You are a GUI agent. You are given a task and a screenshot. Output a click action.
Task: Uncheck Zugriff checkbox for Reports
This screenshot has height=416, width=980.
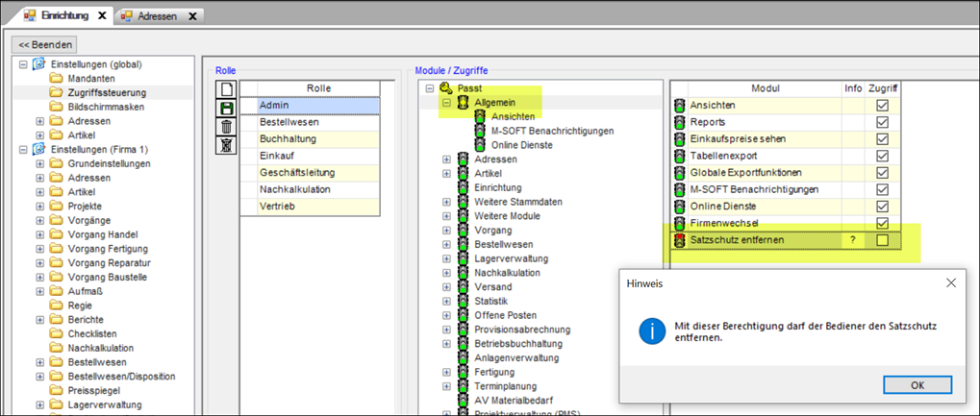click(x=883, y=122)
